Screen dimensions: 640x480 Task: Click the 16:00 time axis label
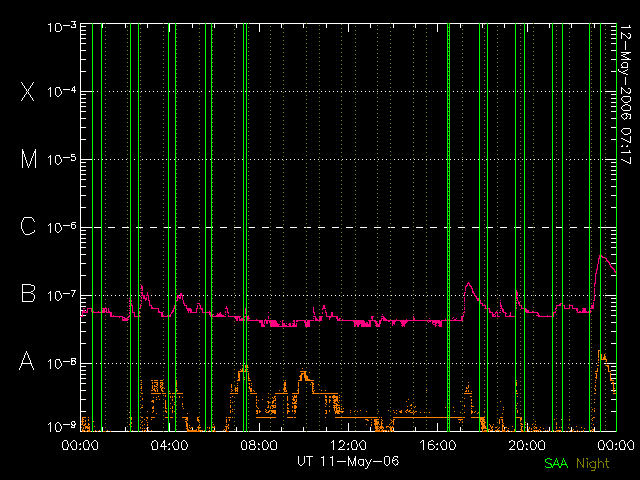(x=437, y=444)
